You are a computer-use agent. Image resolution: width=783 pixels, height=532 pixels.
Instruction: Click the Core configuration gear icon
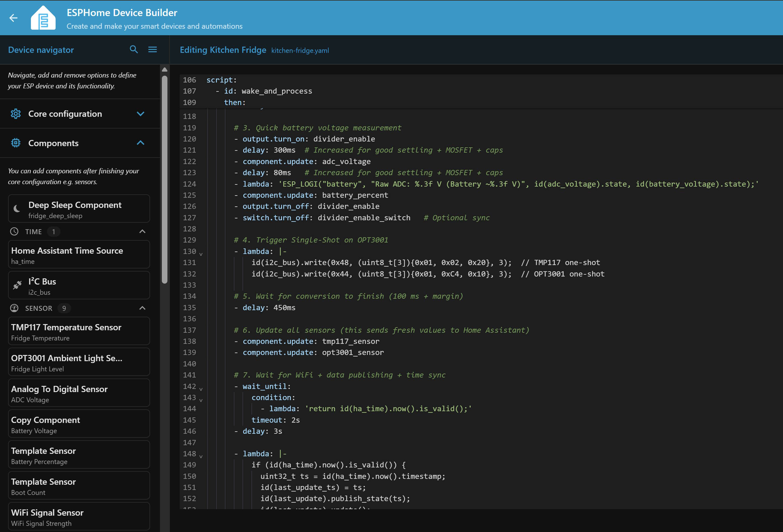pos(16,114)
